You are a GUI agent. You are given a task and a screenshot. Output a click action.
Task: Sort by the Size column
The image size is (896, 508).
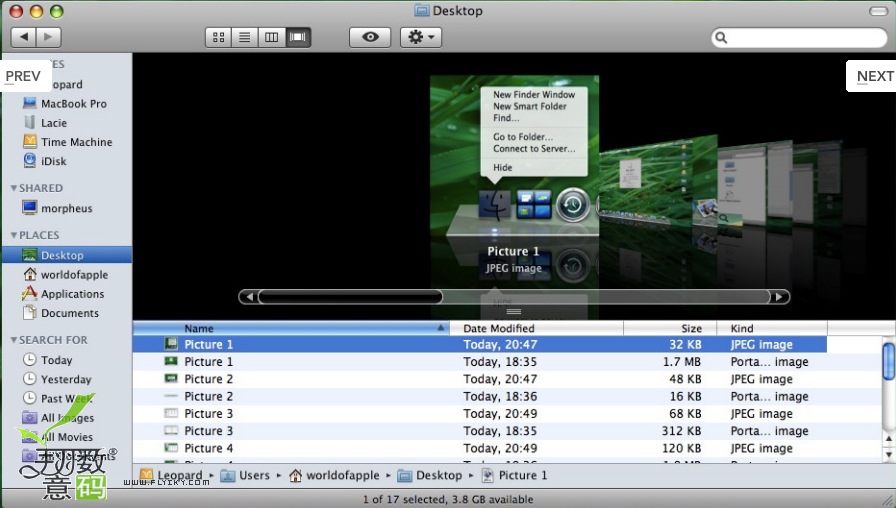tap(669, 328)
